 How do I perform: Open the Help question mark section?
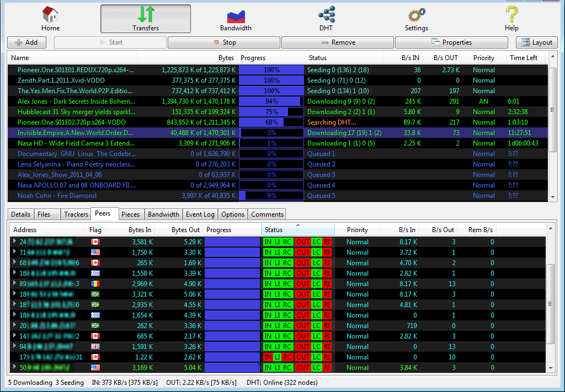(511, 19)
